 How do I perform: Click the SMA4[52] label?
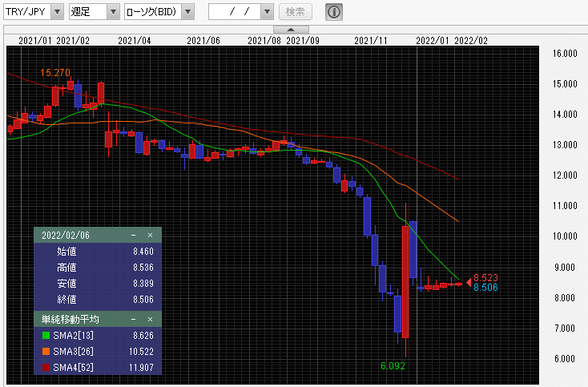click(73, 368)
